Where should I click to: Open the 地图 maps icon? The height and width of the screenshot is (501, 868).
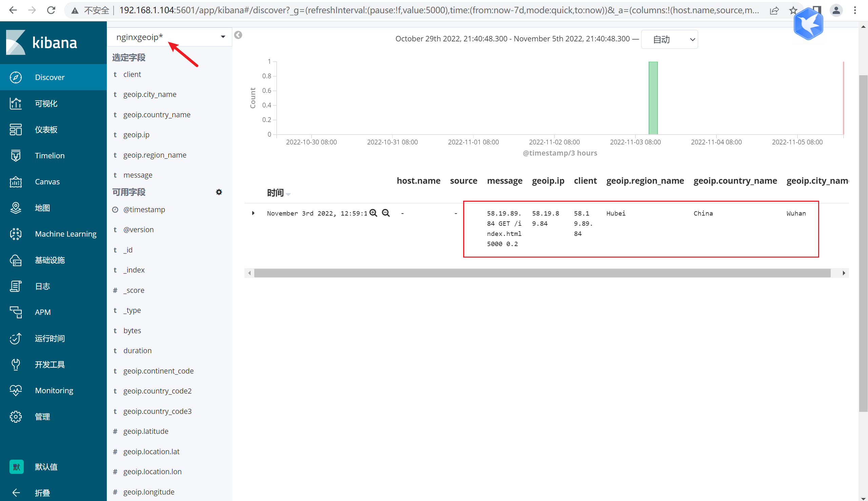tap(16, 208)
